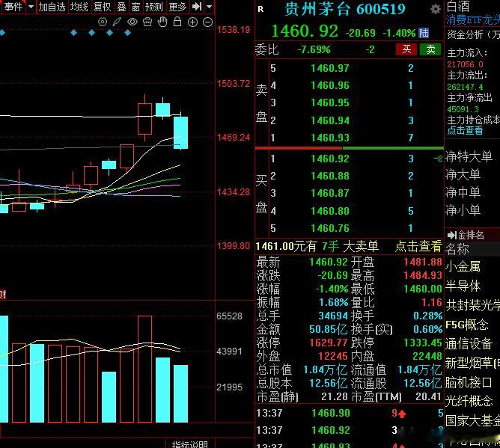Screen dimensions: 500x448
Task: Click the green 卖 sell button
Action: coord(430,49)
